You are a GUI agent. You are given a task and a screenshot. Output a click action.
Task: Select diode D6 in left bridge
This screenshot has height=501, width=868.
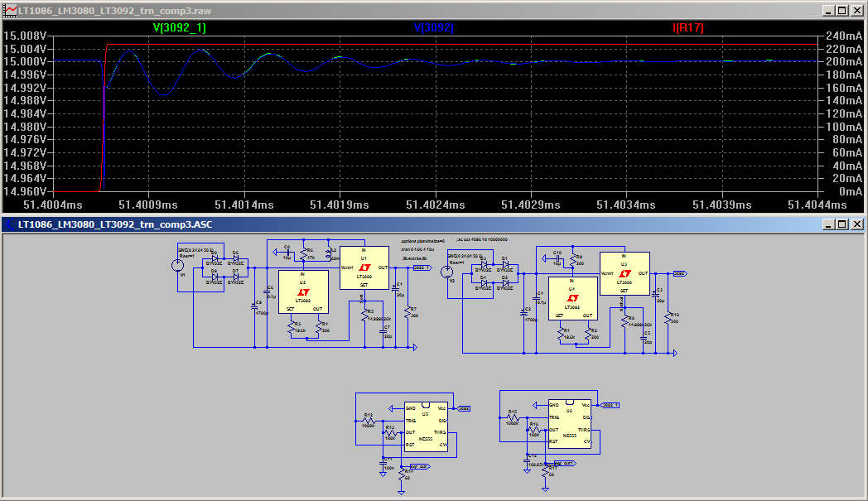coord(236,258)
